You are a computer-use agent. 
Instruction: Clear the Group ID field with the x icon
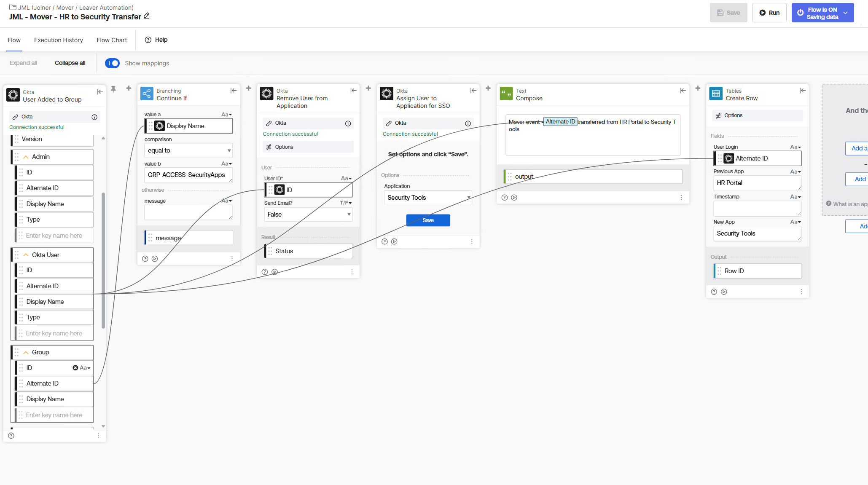pyautogui.click(x=75, y=368)
